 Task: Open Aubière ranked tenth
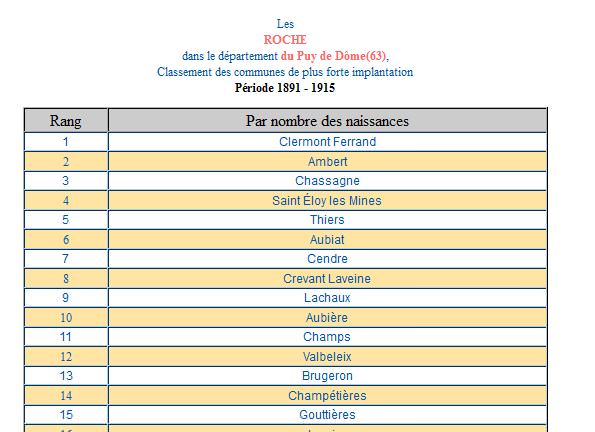pyautogui.click(x=327, y=318)
